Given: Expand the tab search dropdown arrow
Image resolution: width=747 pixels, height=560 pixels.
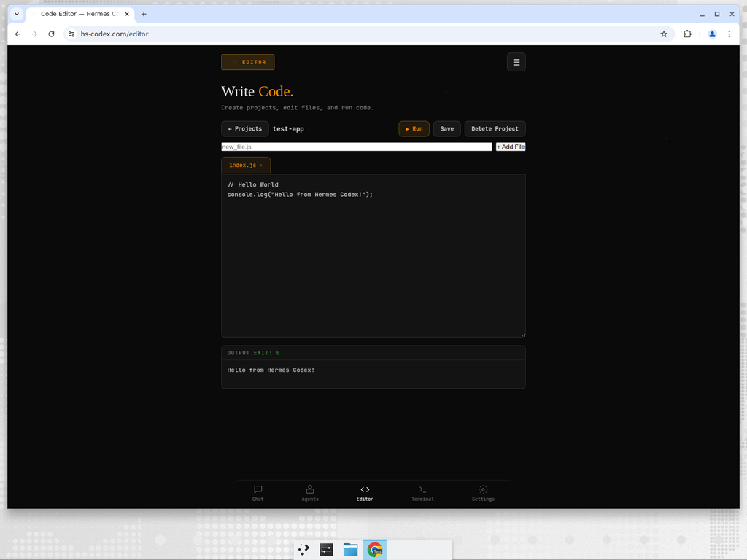Looking at the screenshot, I should coord(17,14).
